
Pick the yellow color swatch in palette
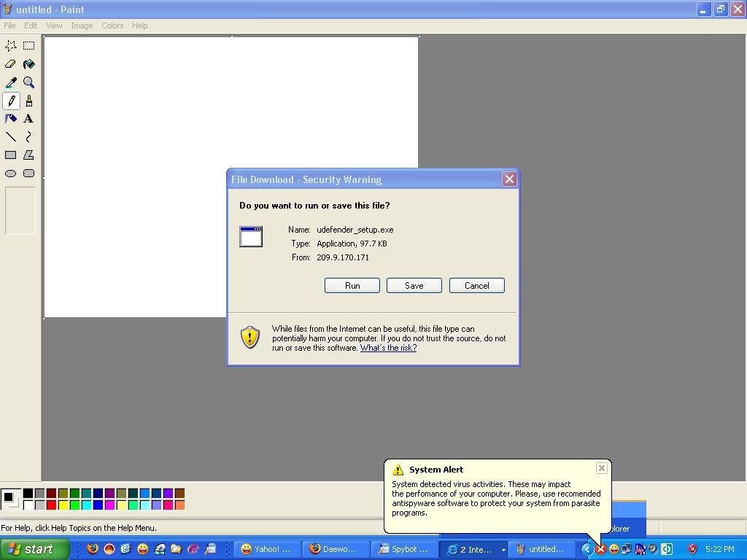(63, 505)
